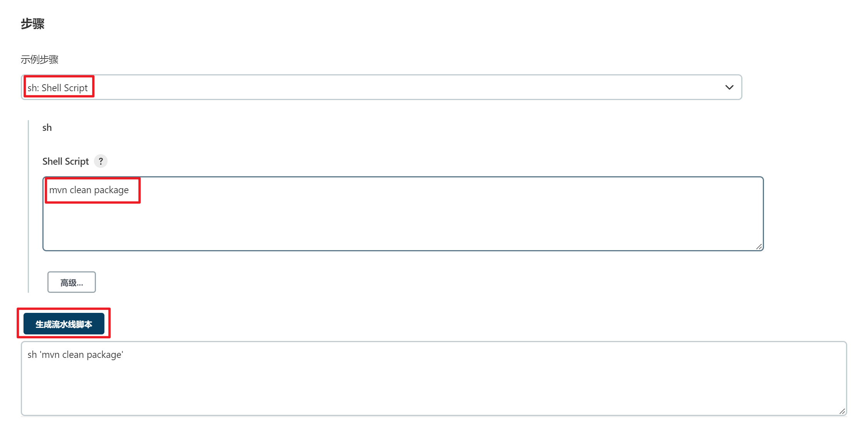The width and height of the screenshot is (868, 426).
Task: Expand the 高级... advanced options
Action: click(x=72, y=282)
